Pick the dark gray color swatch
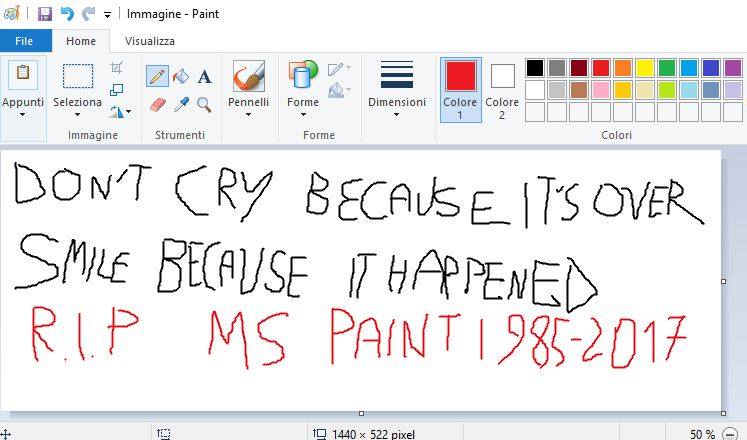 point(556,68)
